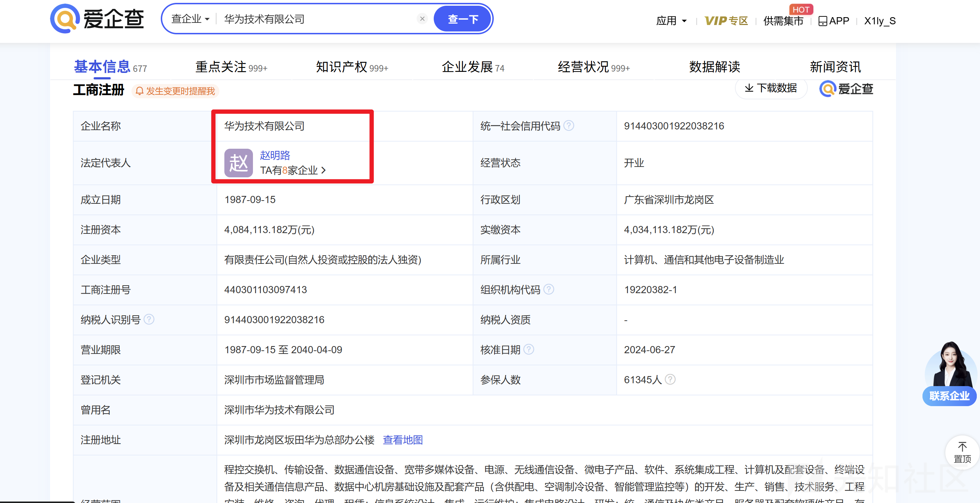
Task: Click the APP download icon
Action: pyautogui.click(x=823, y=21)
